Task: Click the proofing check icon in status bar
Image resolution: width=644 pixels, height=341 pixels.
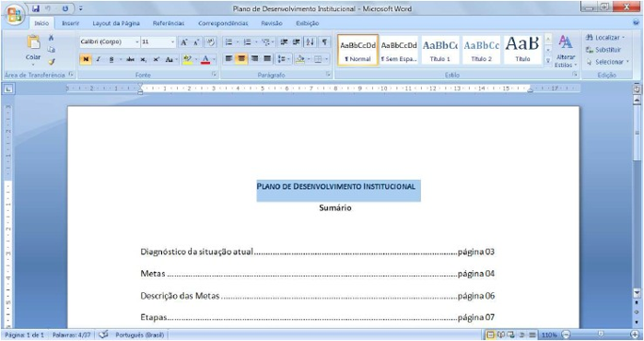Action: (104, 335)
